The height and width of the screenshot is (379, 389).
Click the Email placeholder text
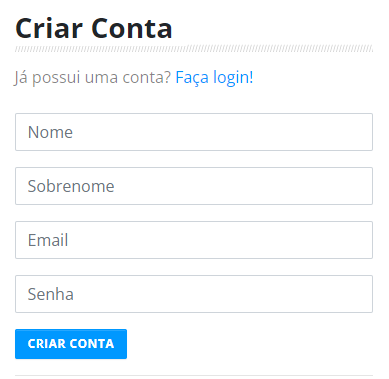click(48, 240)
